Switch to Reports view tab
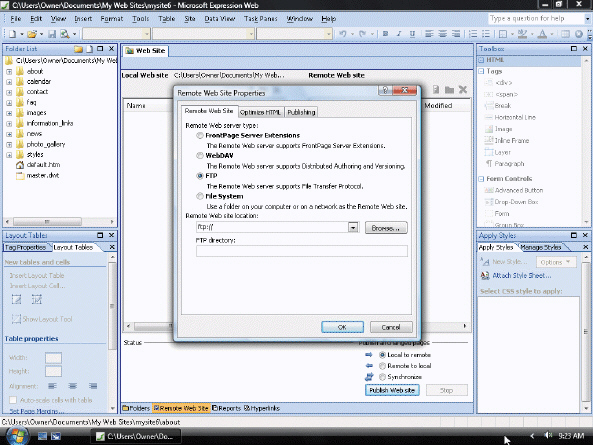 226,408
